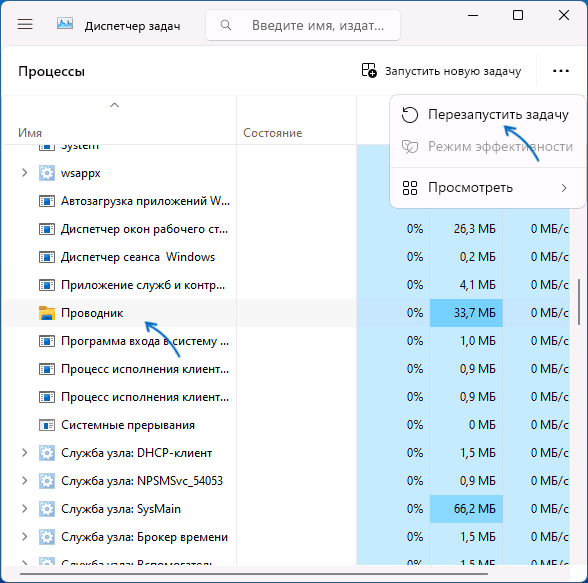
Task: Expand Служба узла: Брокер времени
Action: click(25, 537)
